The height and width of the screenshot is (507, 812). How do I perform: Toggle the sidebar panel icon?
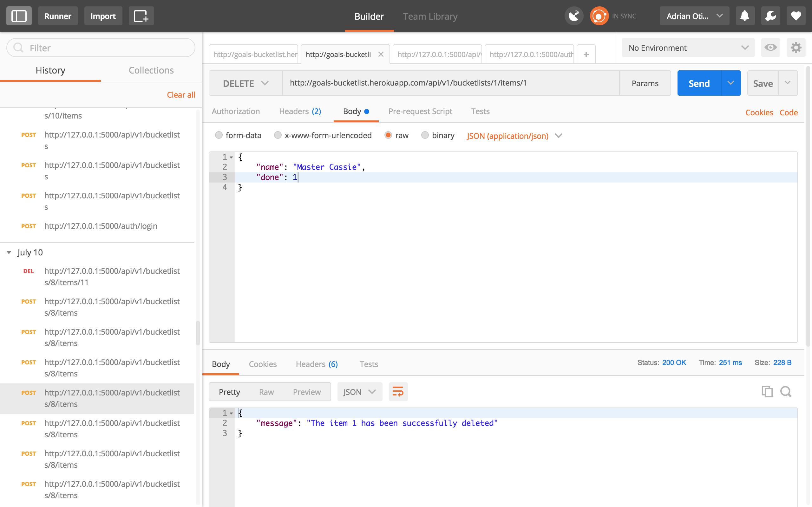coord(19,16)
